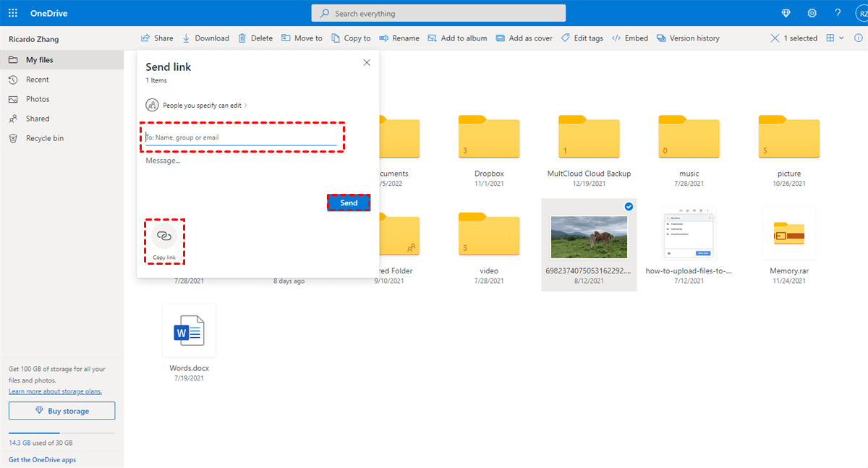
Task: Click the Copy link icon
Action: click(164, 236)
